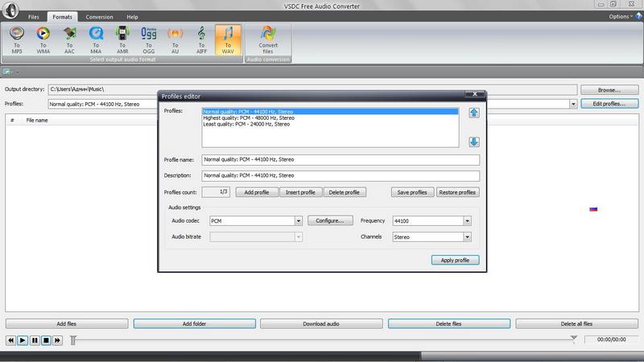Click the Output directory path field
644x362 pixels.
(312, 89)
